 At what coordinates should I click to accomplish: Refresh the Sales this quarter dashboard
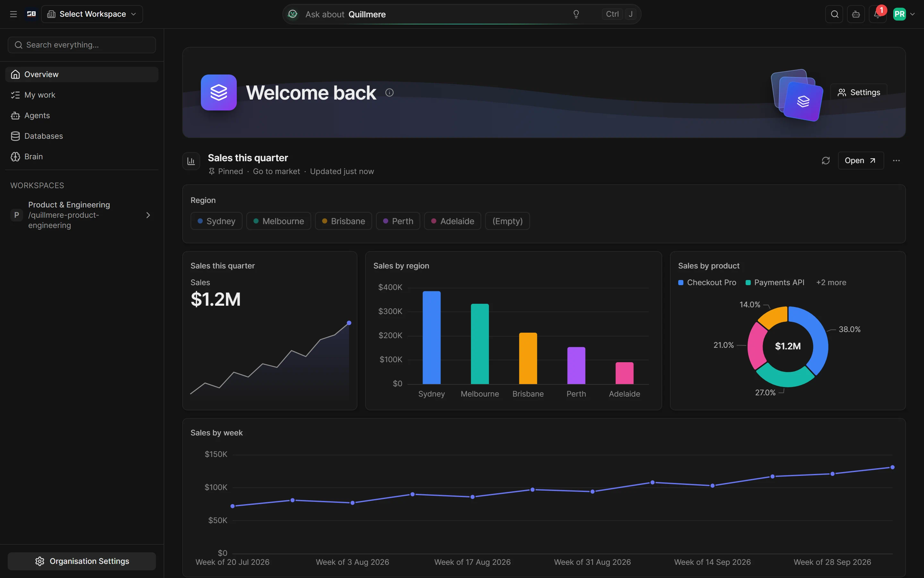826,161
